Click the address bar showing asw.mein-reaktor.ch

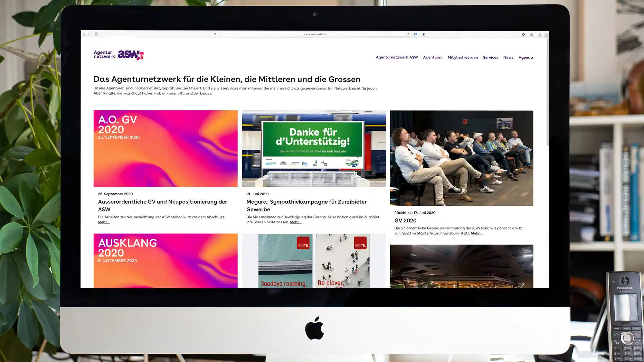tap(316, 34)
